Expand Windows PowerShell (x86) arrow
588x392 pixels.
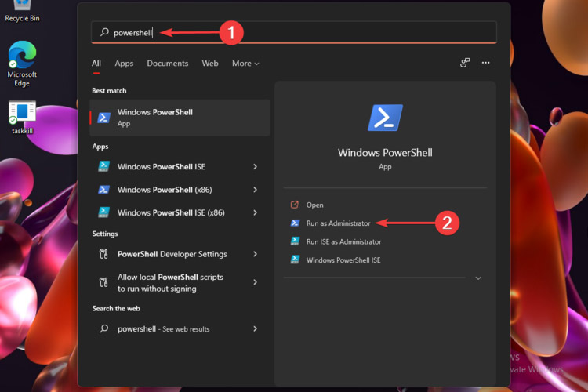click(x=255, y=190)
